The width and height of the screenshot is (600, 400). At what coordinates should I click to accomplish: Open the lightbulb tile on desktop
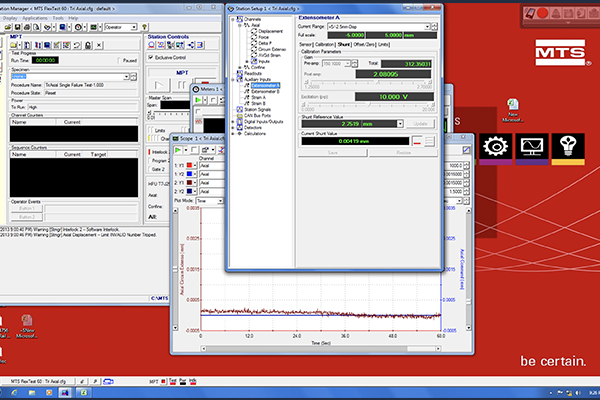(x=568, y=149)
